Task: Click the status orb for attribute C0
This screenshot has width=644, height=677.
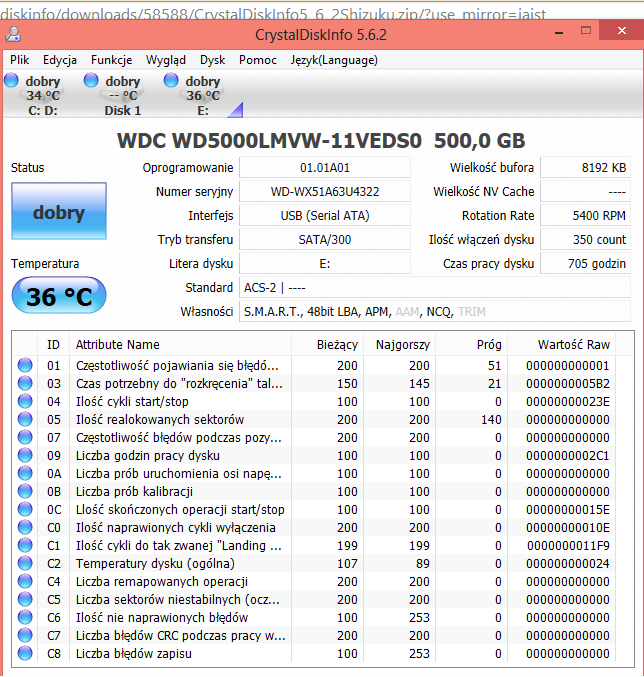Action: (25, 527)
